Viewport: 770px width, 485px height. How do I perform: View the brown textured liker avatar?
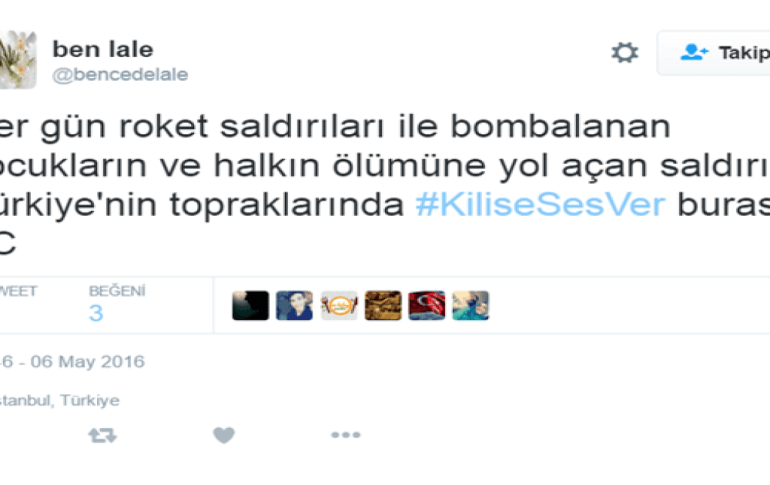tap(383, 305)
